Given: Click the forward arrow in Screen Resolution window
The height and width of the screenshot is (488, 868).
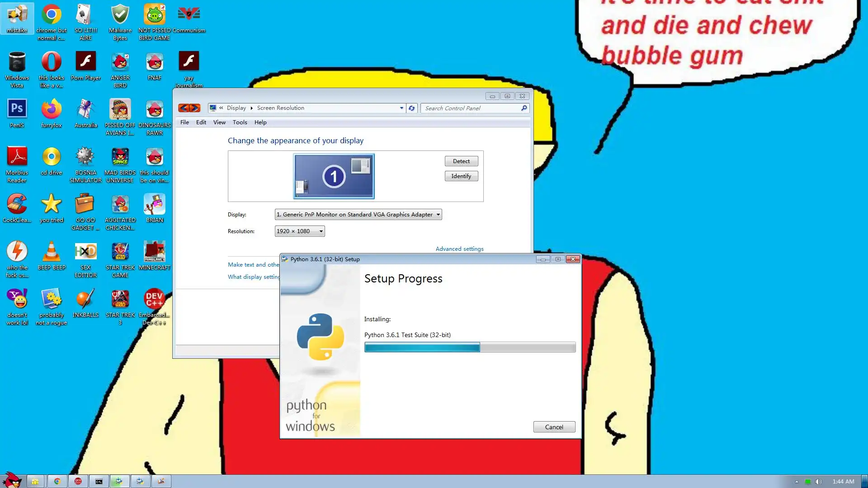Looking at the screenshot, I should click(x=195, y=108).
